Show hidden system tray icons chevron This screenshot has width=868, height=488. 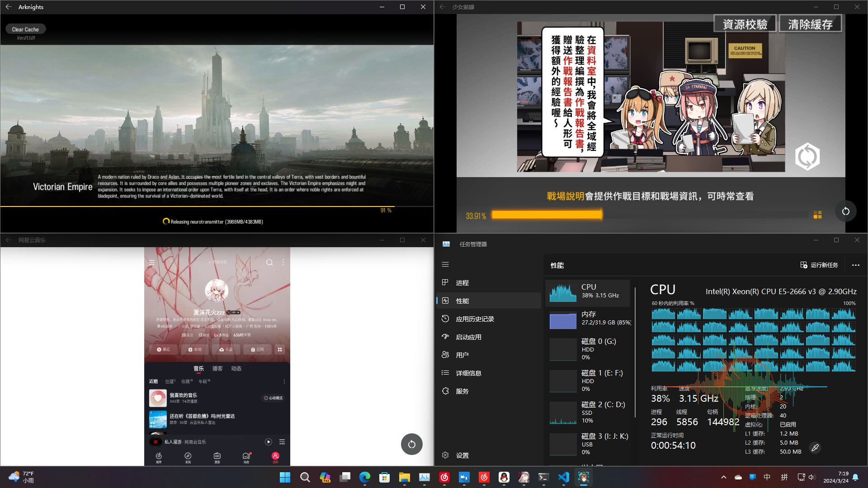(x=723, y=477)
